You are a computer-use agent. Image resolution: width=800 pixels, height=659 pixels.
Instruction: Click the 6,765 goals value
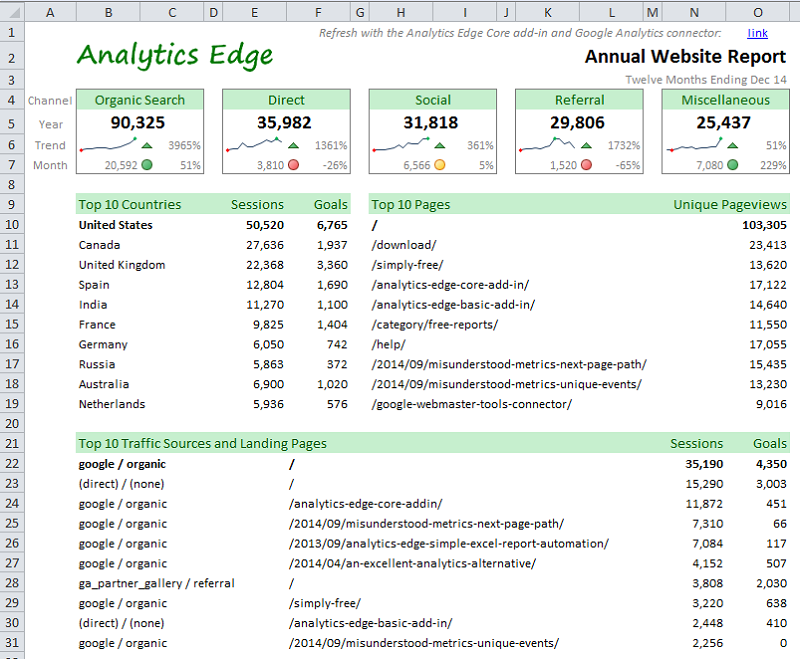[332, 225]
